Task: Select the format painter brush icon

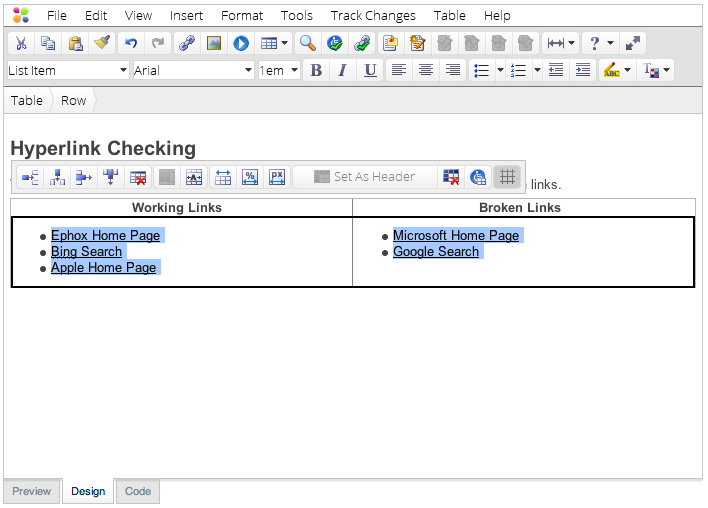Action: pos(102,43)
